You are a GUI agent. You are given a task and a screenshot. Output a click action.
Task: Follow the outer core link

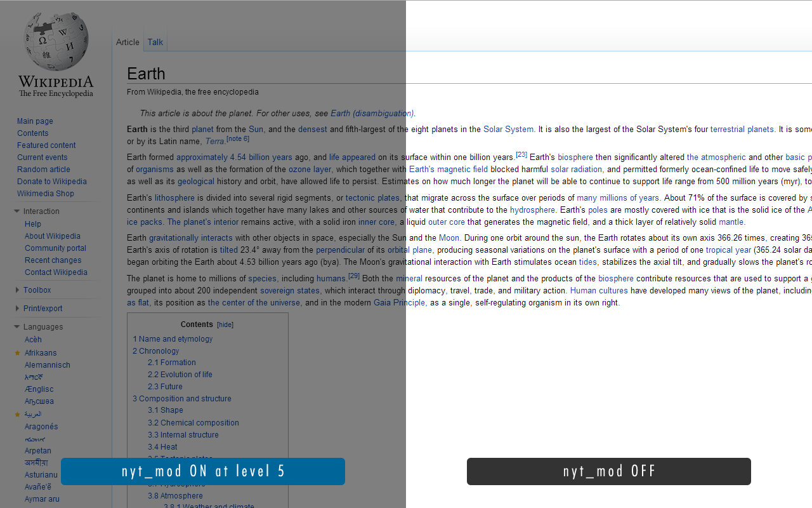pyautogui.click(x=447, y=222)
